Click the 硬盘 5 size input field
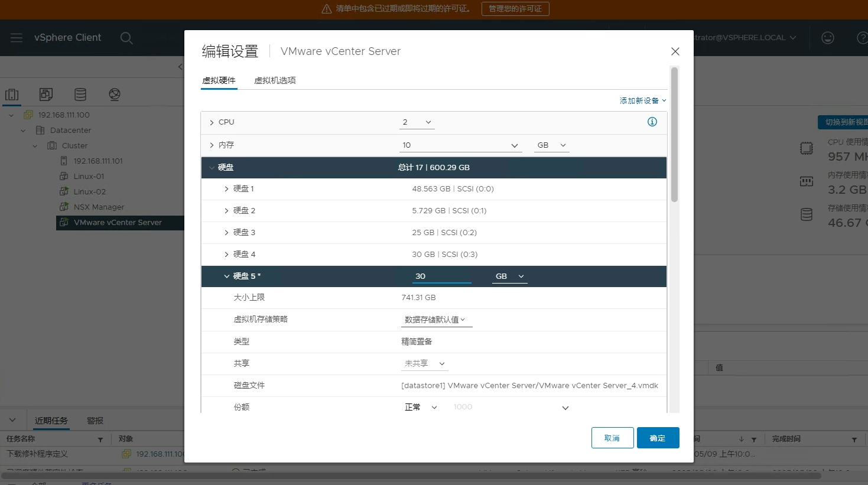The width and height of the screenshot is (868, 485). (x=441, y=276)
